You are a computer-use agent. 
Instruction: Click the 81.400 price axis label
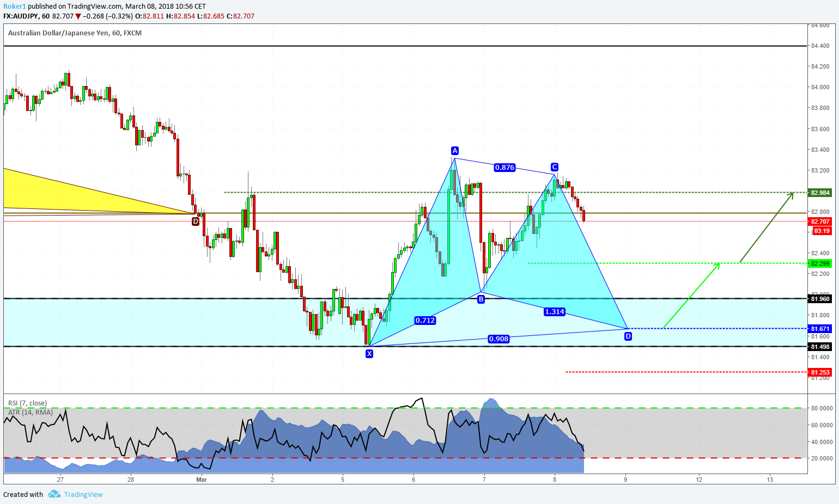(x=820, y=357)
